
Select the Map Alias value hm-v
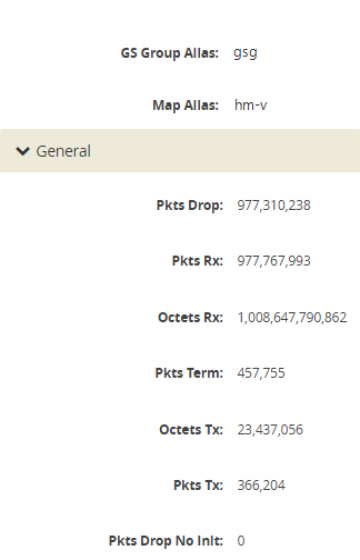pyautogui.click(x=251, y=105)
